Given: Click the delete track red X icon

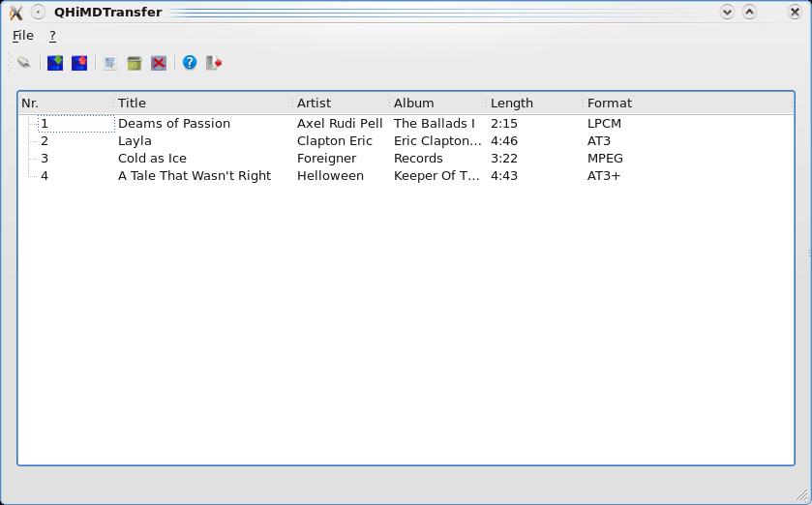Looking at the screenshot, I should tap(159, 63).
